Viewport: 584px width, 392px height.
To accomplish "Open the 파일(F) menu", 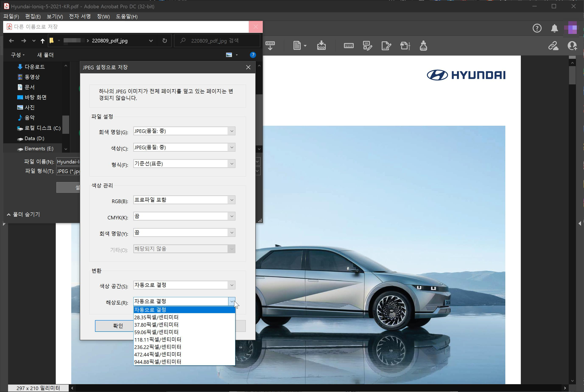I will (x=11, y=17).
